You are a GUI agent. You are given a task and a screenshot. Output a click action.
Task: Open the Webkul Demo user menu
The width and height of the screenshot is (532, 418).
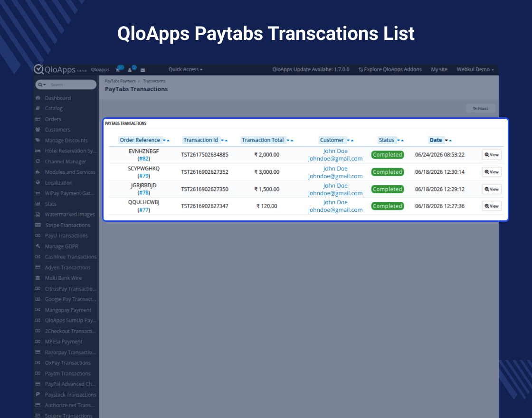[475, 69]
